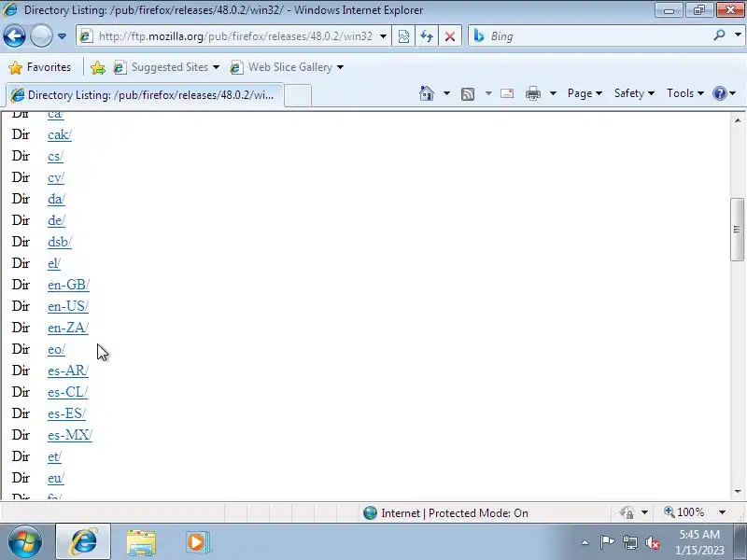The image size is (747, 560).
Task: Expand the dropdown beside the privacy icon
Action: point(644,512)
